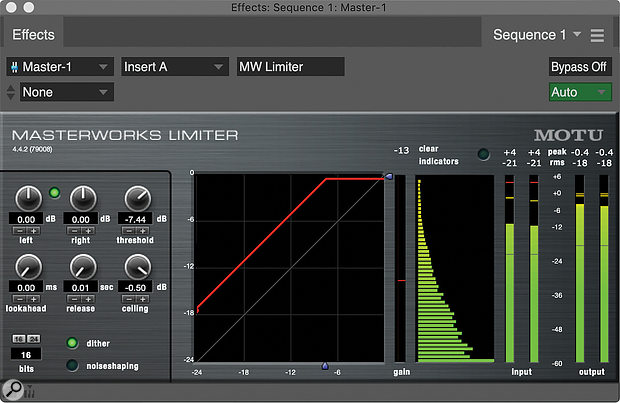Click the bits value field showing 16
The width and height of the screenshot is (620, 403).
click(x=26, y=354)
